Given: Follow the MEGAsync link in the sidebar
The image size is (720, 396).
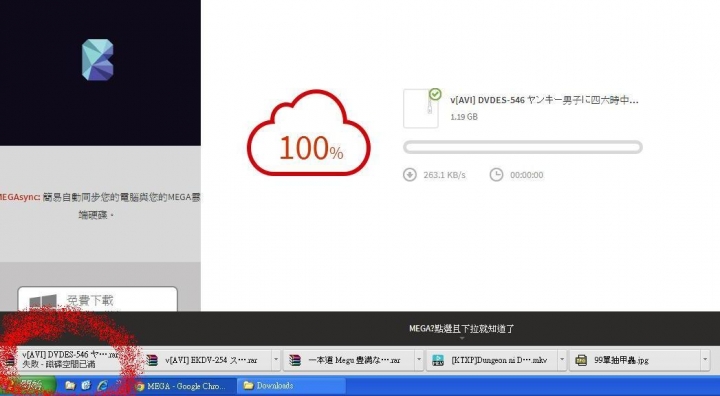Looking at the screenshot, I should pos(20,198).
